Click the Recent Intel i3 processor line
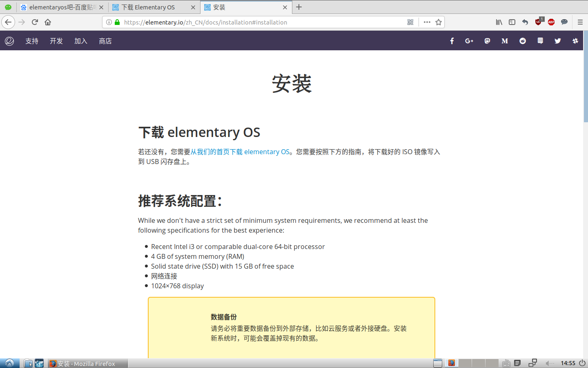Viewport: 588px width, 368px height. pyautogui.click(x=238, y=247)
